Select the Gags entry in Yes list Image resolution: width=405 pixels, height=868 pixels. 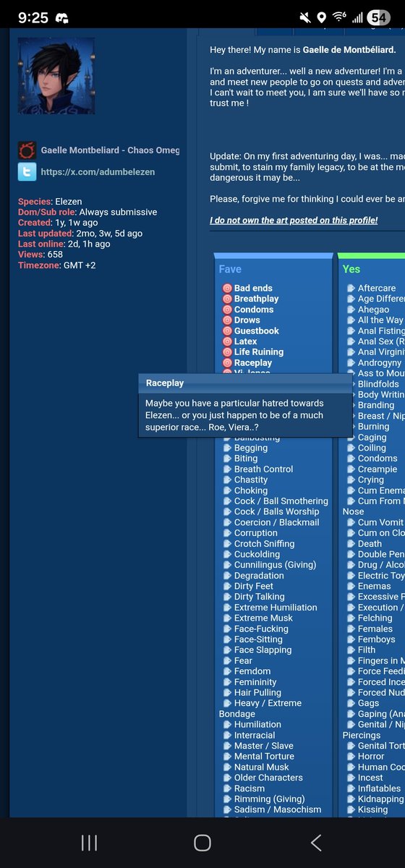pyautogui.click(x=368, y=703)
